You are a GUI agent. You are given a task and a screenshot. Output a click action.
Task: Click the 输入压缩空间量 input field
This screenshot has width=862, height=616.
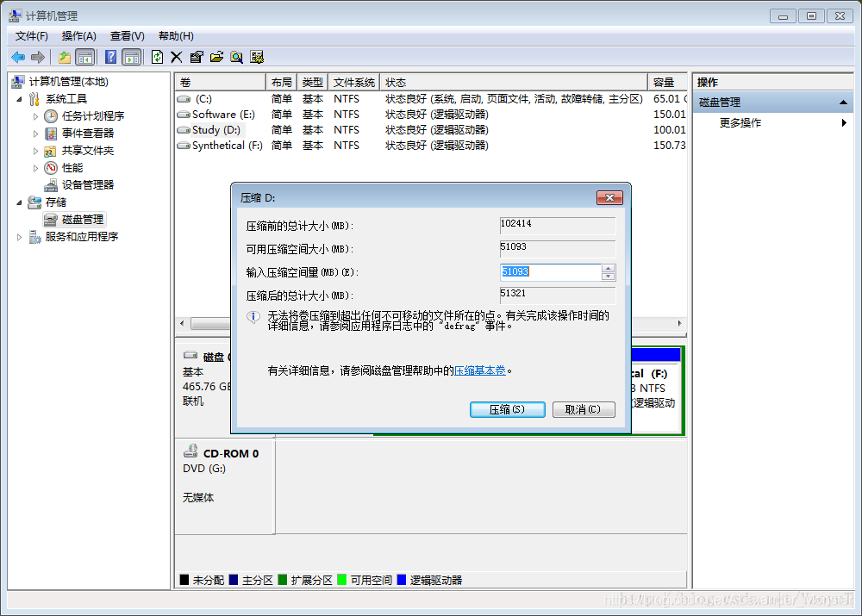552,272
